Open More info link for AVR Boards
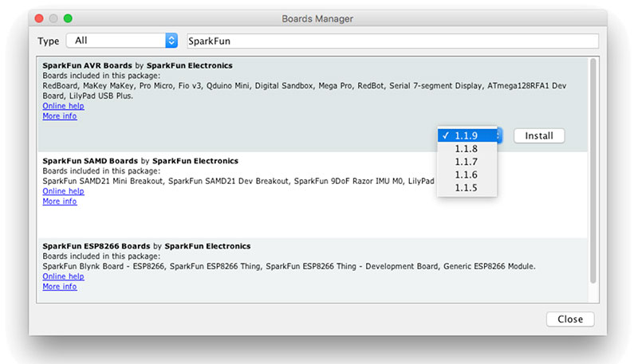The height and width of the screenshot is (364, 638). tap(60, 116)
